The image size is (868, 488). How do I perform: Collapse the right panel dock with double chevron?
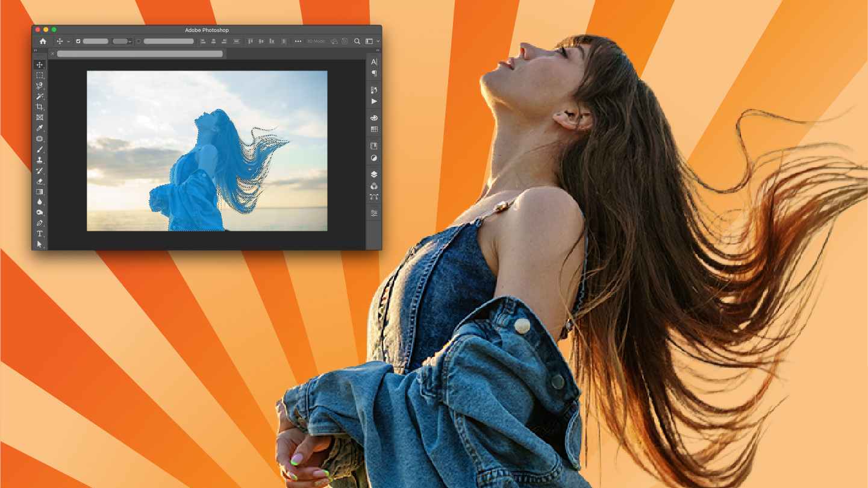(x=378, y=50)
